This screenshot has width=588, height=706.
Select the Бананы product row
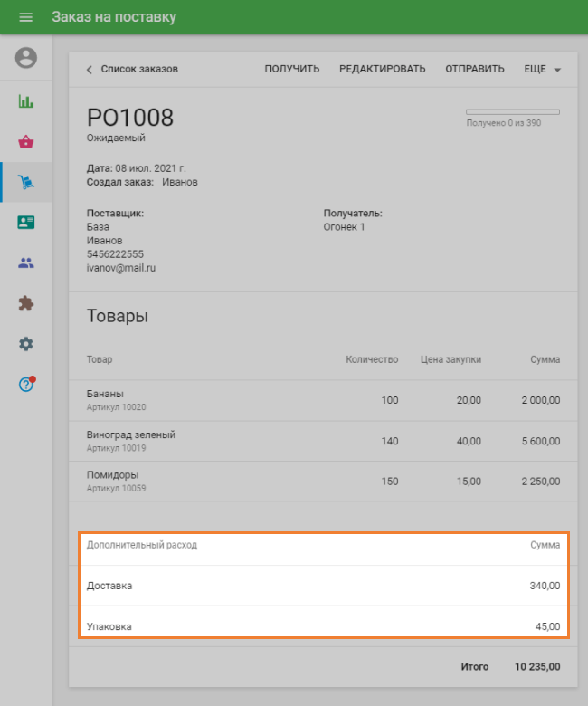click(x=323, y=400)
